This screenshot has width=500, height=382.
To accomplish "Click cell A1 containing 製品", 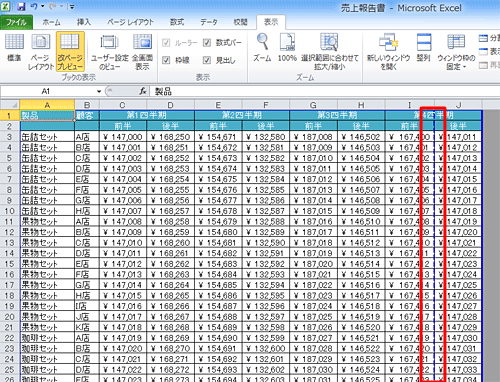I will (x=47, y=115).
